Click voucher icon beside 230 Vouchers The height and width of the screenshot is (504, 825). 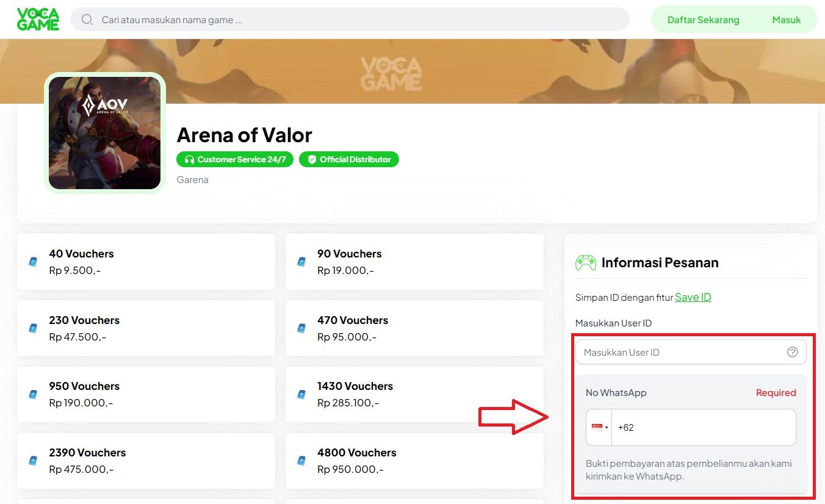(33, 328)
